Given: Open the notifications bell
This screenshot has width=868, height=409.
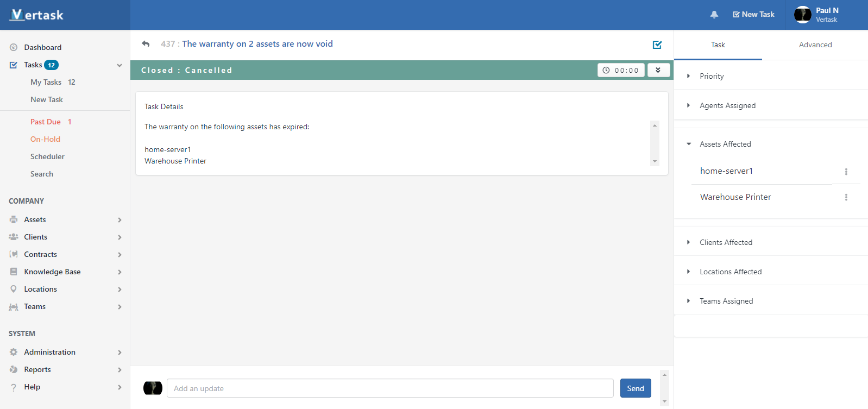Looking at the screenshot, I should (714, 15).
